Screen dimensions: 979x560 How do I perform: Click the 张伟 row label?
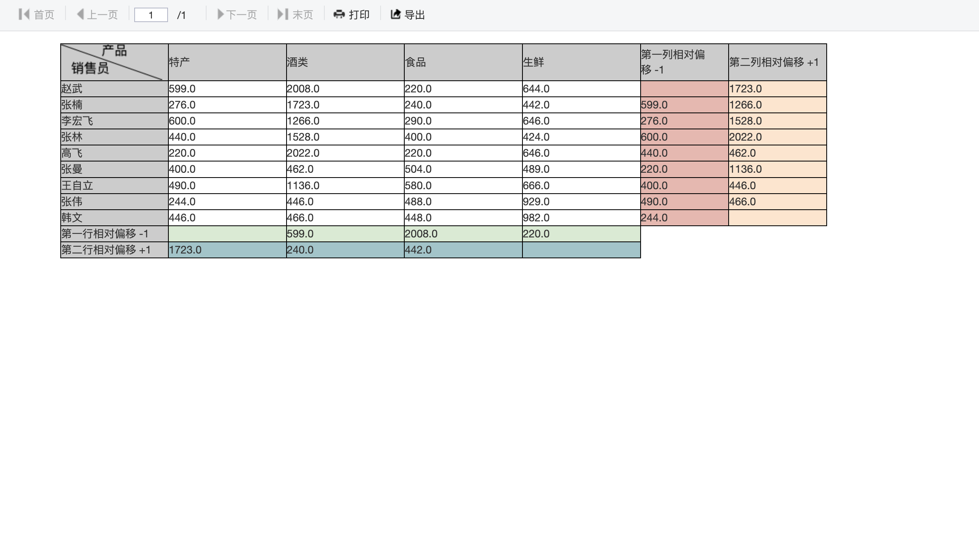(x=115, y=202)
